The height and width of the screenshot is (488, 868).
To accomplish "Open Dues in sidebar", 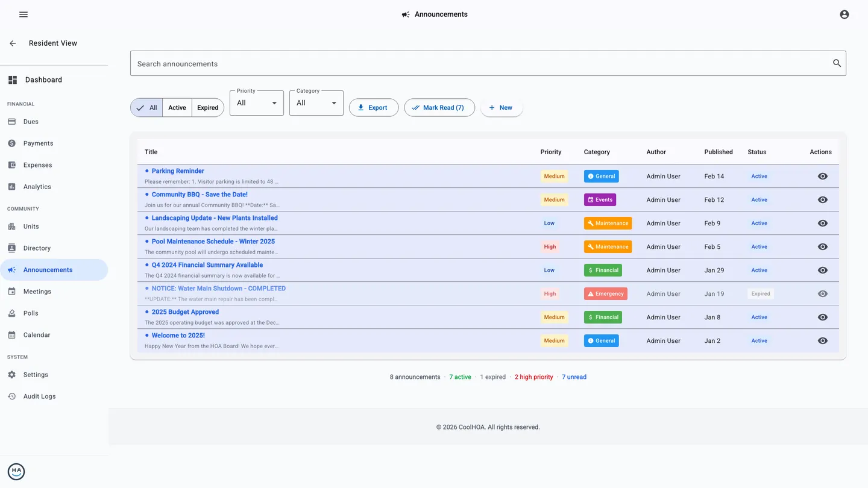I will (x=54, y=122).
